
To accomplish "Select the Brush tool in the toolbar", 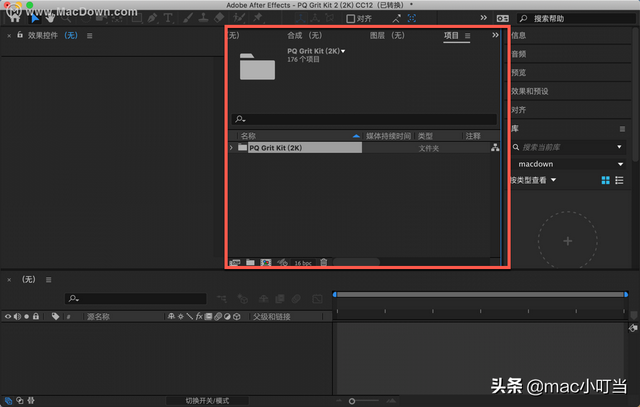I will (x=188, y=18).
